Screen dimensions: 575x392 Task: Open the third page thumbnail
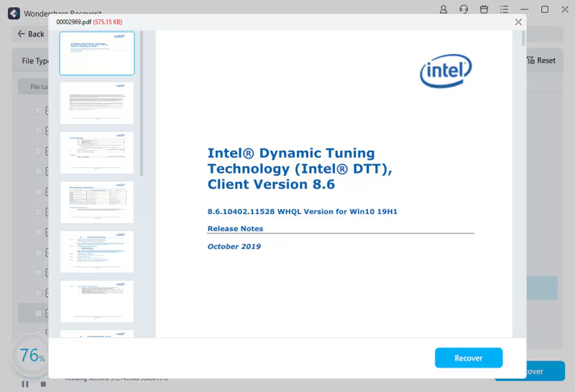(96, 152)
